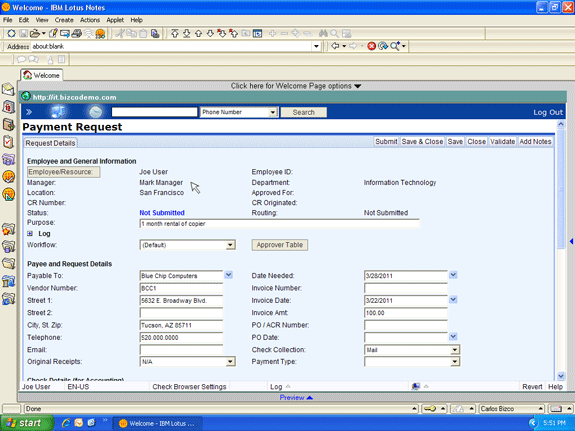This screenshot has height=431, width=575.
Task: Click the orange Domino Designer icon with triangle
Action: [8, 194]
